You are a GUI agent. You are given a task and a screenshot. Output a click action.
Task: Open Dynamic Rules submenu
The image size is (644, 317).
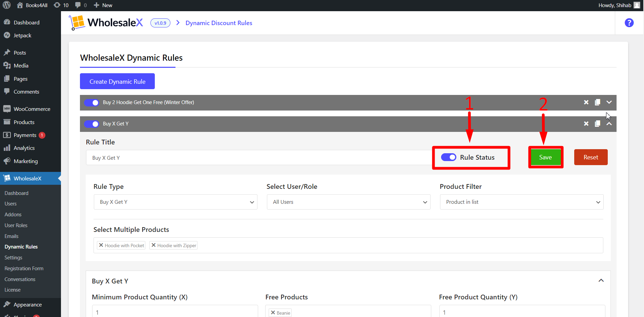[21, 247]
